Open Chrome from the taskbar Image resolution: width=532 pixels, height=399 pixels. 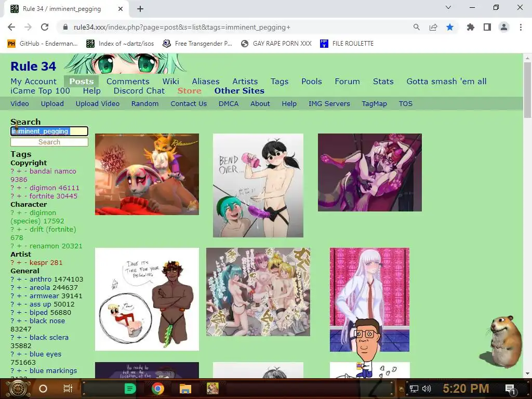pyautogui.click(x=158, y=389)
